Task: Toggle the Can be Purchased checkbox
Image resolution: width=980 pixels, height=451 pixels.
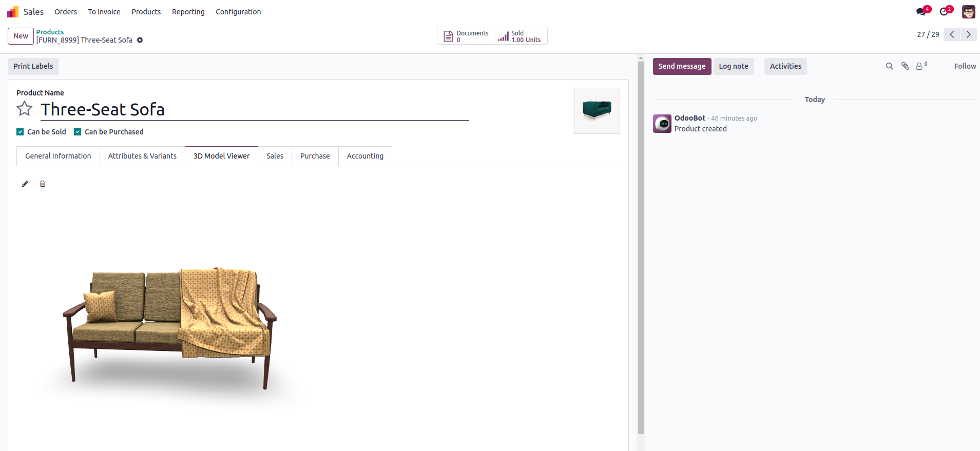Action: coord(78,132)
